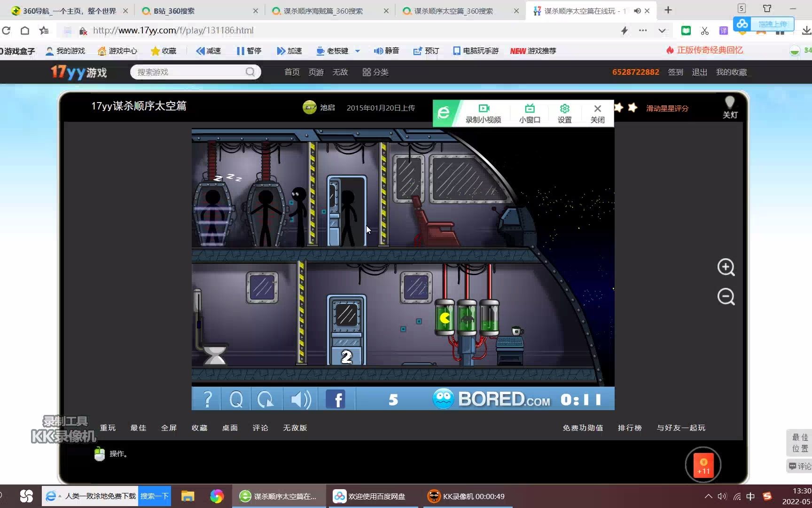812x508 pixels.
Task: Click 加速 speed up toolbar button
Action: click(289, 51)
